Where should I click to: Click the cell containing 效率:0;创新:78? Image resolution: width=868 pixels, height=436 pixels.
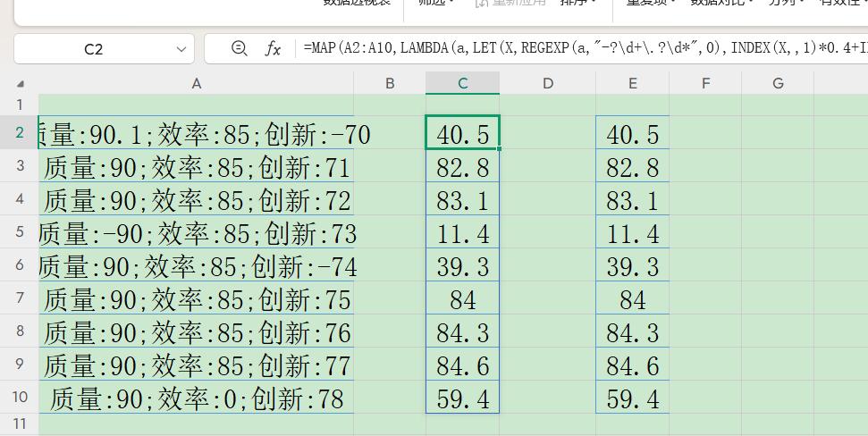pyautogui.click(x=196, y=398)
